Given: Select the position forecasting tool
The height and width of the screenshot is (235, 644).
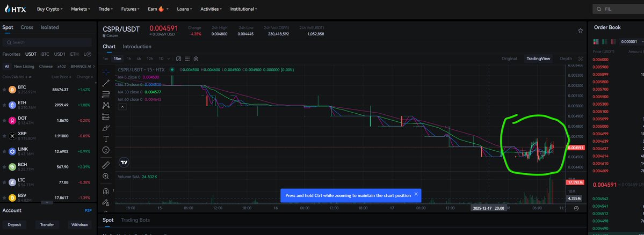Looking at the screenshot, I should click(106, 116).
